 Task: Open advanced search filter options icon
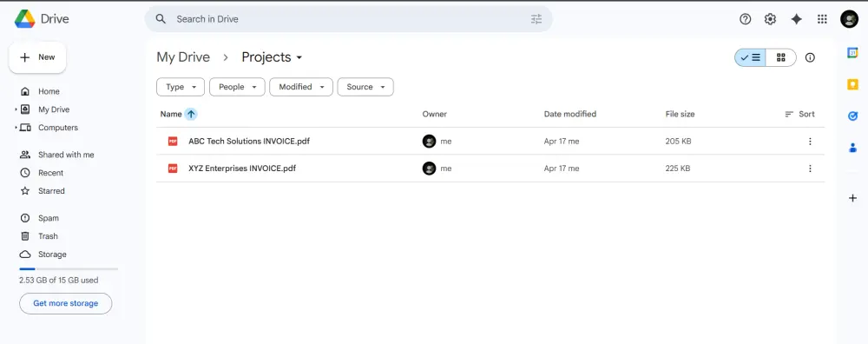click(x=536, y=19)
